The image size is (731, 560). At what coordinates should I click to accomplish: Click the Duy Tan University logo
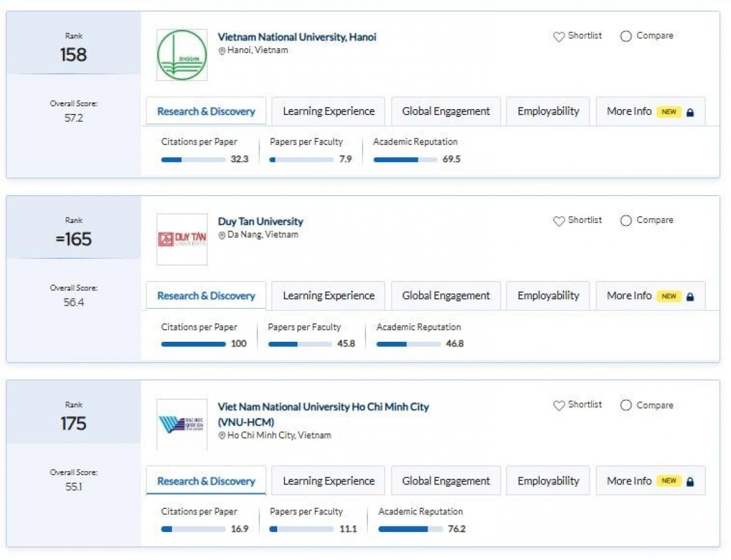click(181, 239)
